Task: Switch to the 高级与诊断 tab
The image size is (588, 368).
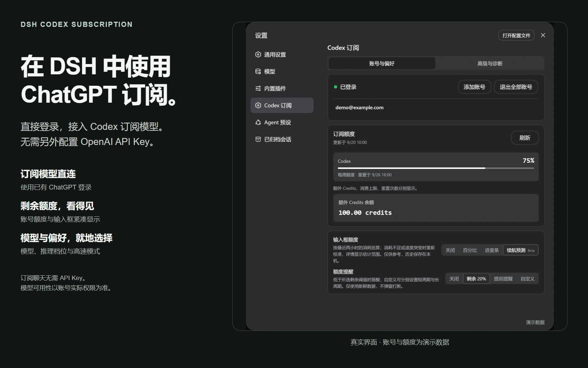Action: (490, 63)
